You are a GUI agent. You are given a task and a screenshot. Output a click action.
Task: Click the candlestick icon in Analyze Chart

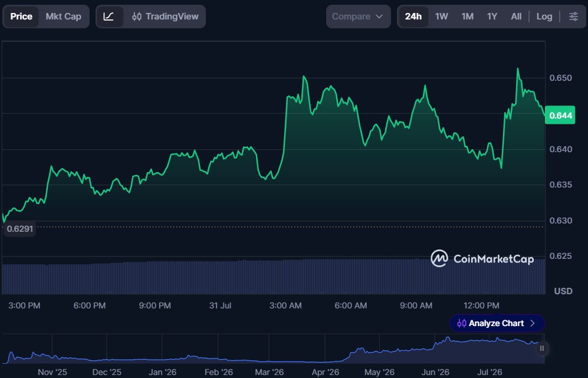click(462, 323)
